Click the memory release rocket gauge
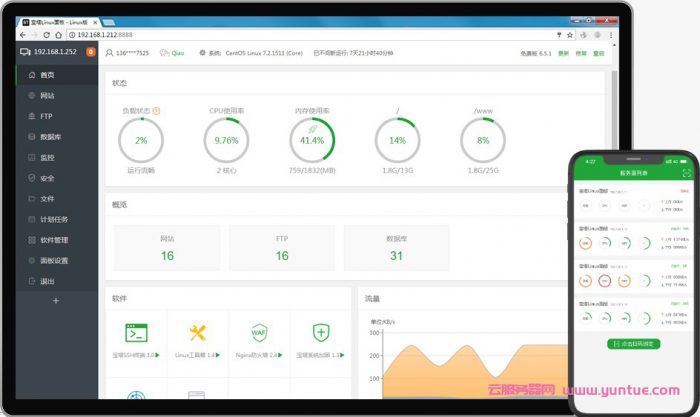This screenshot has height=417, width=700. 312,141
